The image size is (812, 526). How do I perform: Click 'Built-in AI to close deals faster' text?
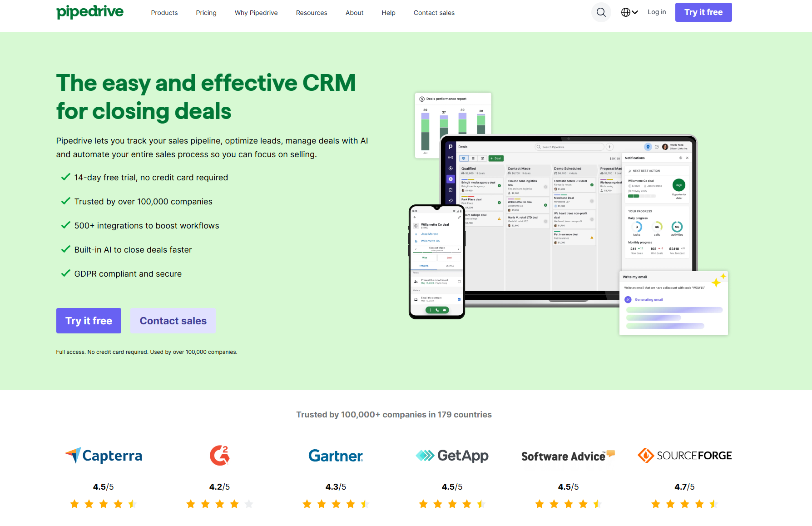click(x=133, y=250)
